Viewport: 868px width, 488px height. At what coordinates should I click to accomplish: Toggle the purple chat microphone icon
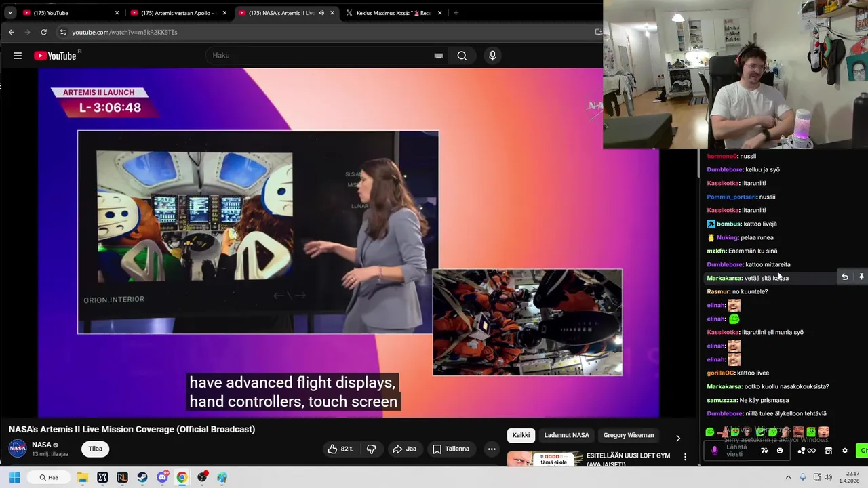[714, 451]
